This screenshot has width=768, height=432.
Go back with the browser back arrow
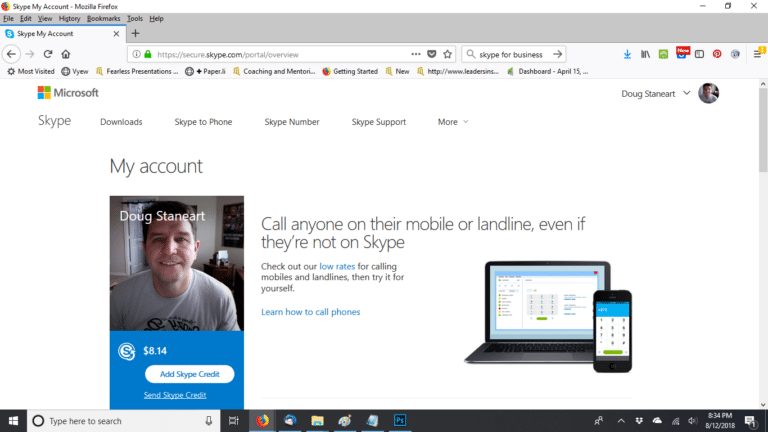[11, 54]
